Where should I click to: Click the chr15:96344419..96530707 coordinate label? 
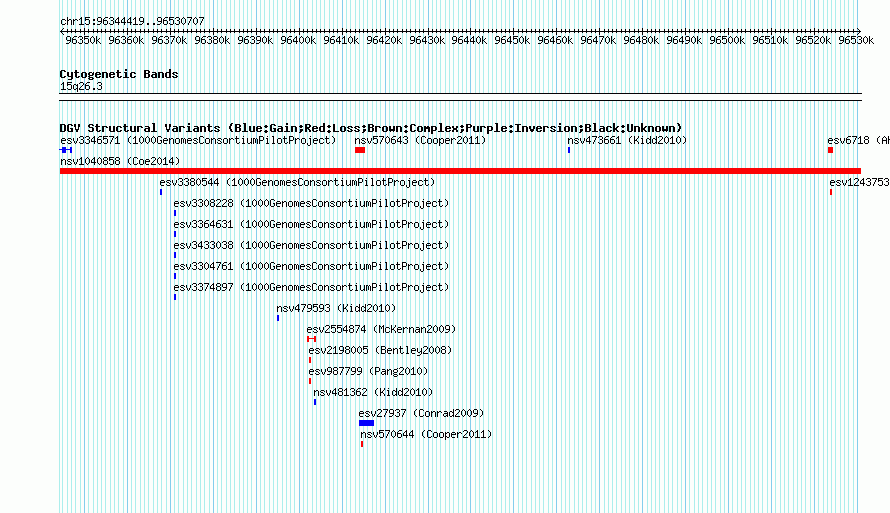tap(132, 21)
